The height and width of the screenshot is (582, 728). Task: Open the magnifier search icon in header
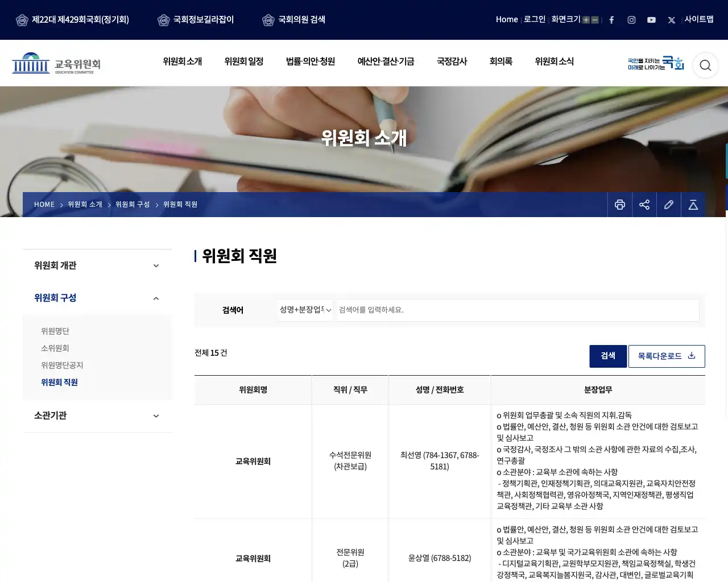(705, 65)
